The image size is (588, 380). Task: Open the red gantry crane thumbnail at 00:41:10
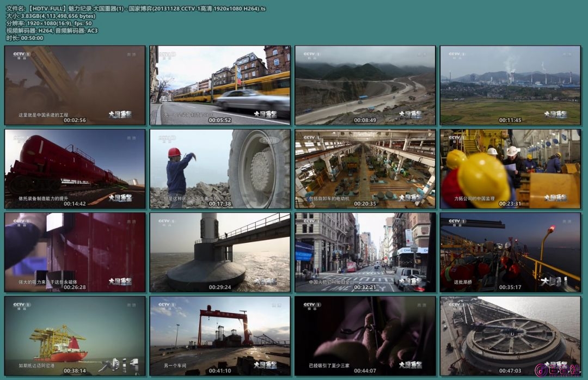(x=220, y=336)
